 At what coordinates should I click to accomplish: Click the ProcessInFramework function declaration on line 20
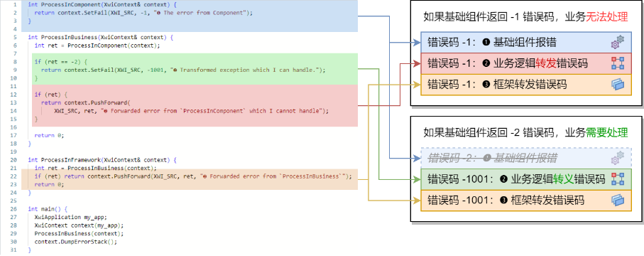102,160
